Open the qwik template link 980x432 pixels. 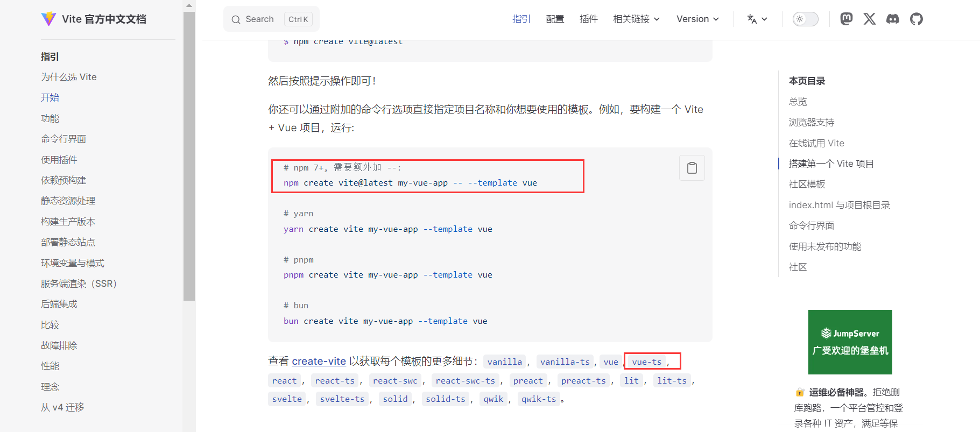[493, 399]
